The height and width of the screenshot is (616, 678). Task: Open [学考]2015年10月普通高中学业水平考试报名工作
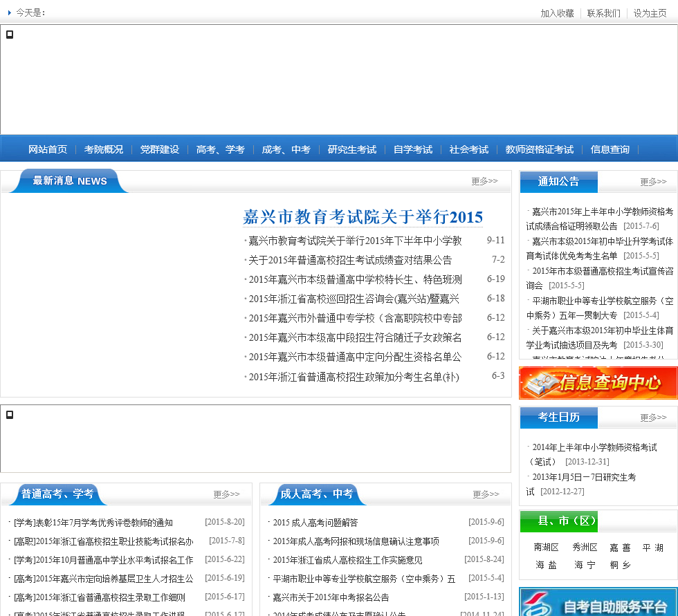tap(104, 560)
